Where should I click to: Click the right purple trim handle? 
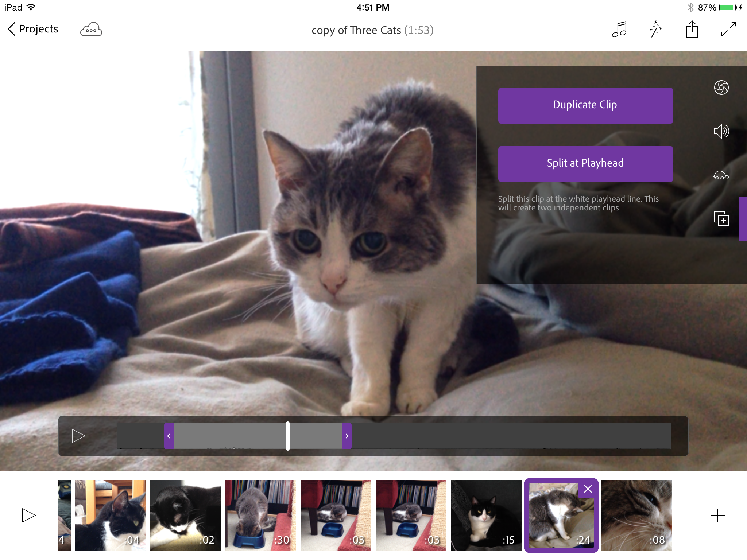point(347,436)
